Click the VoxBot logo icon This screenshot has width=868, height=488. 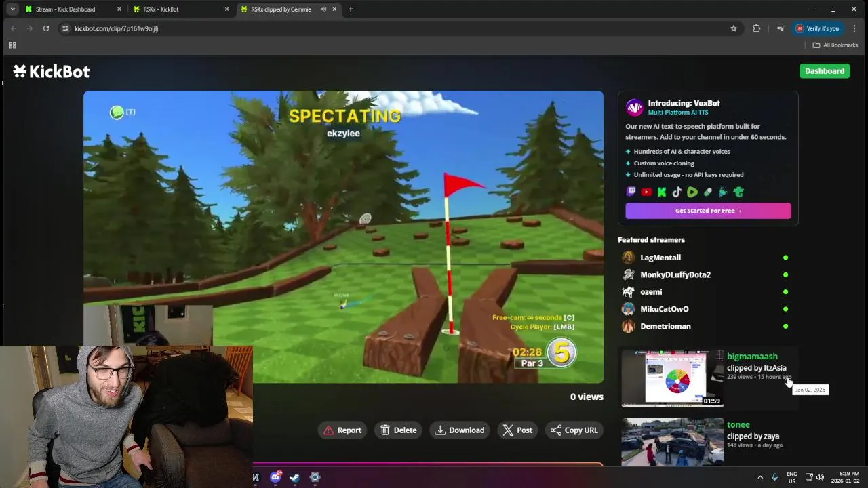[634, 107]
